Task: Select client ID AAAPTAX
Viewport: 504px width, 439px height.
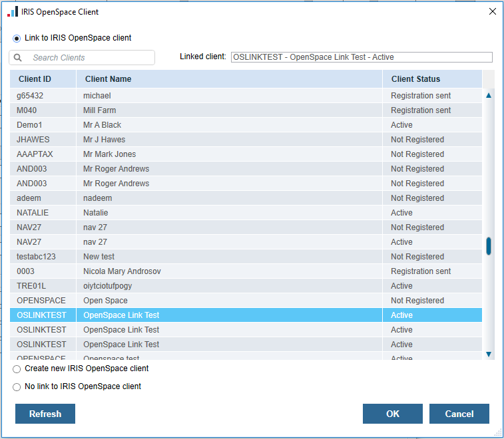Action: (x=35, y=154)
